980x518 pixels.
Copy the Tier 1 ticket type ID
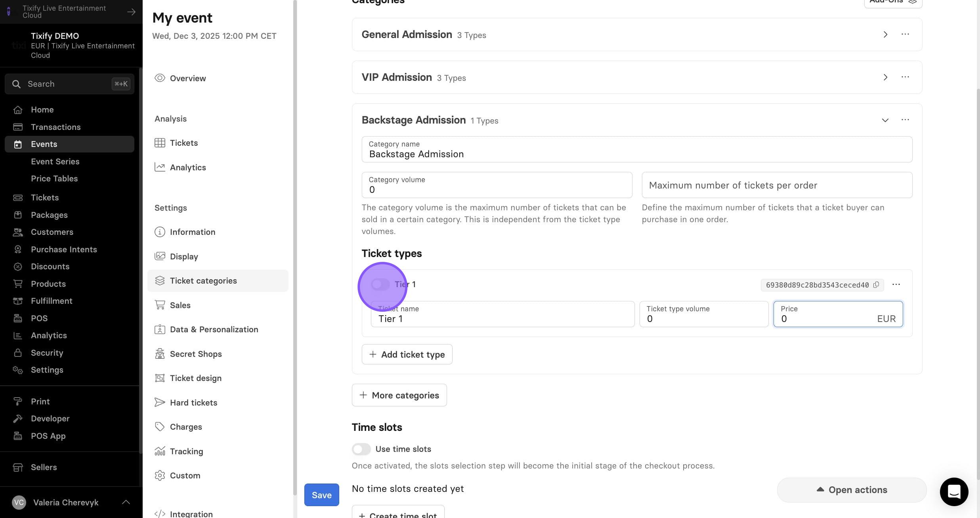click(x=876, y=285)
